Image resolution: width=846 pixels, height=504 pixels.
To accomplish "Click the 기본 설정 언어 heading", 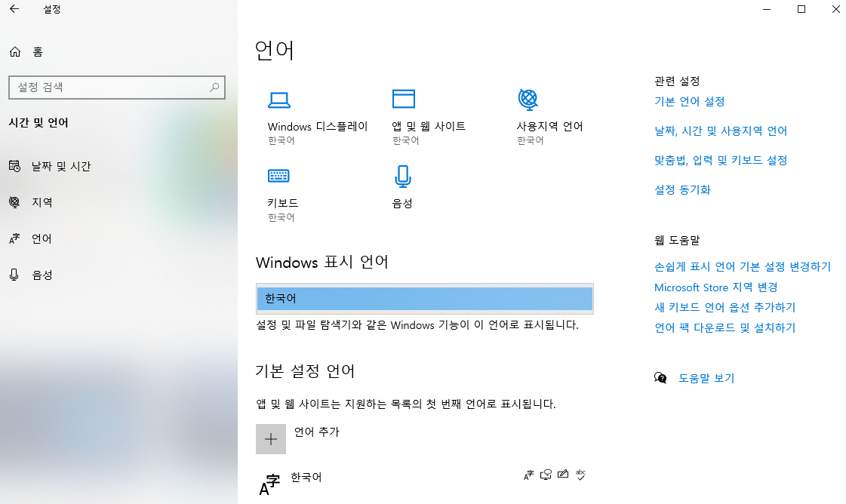I will coord(305,370).
